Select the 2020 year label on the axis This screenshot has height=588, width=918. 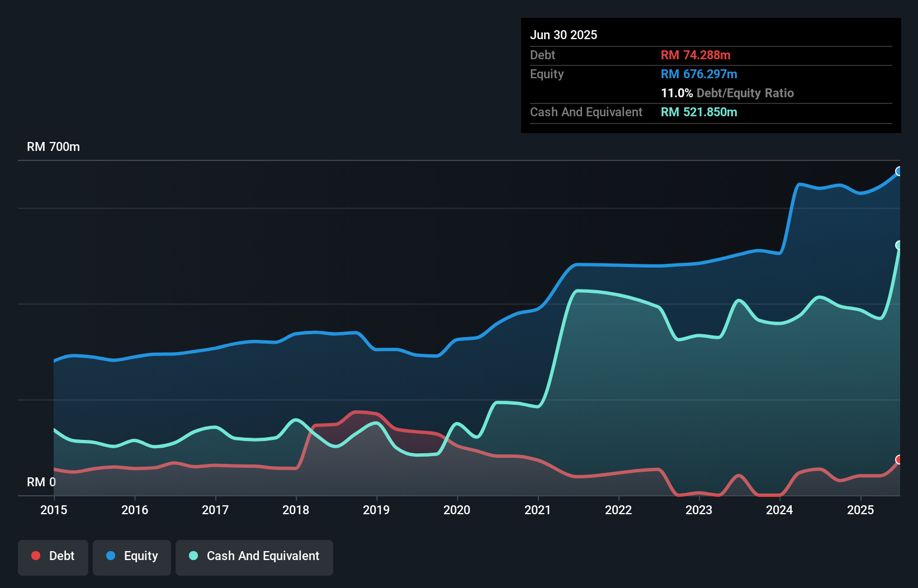457,510
